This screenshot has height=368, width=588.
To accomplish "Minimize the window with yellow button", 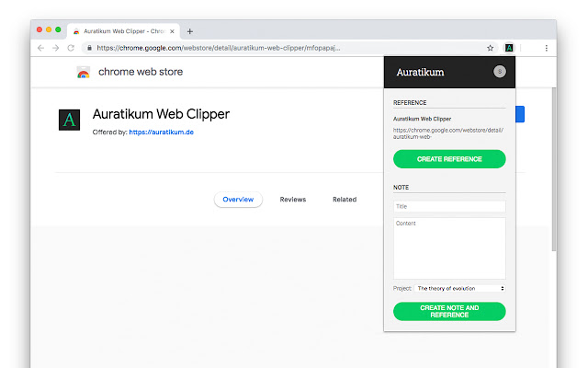I will tap(49, 29).
